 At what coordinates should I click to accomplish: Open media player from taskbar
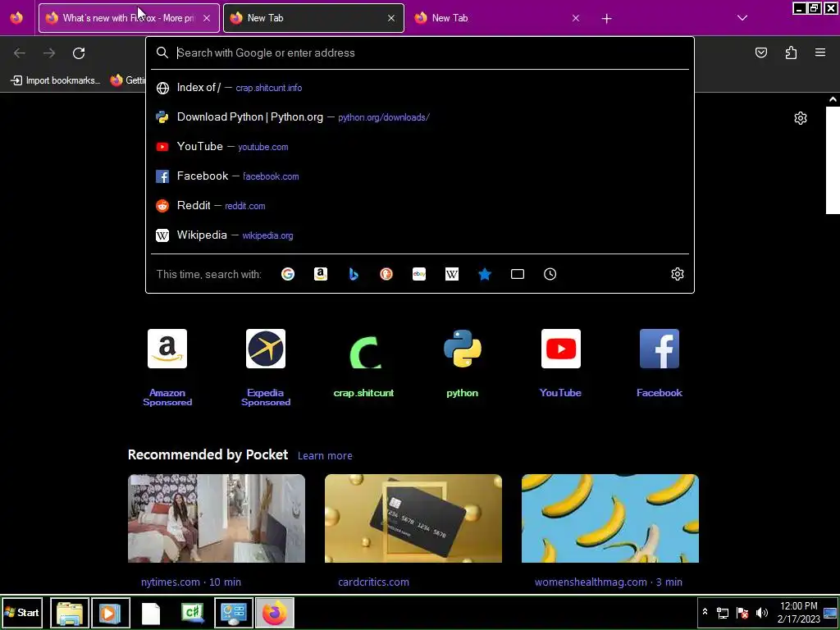coord(111,613)
